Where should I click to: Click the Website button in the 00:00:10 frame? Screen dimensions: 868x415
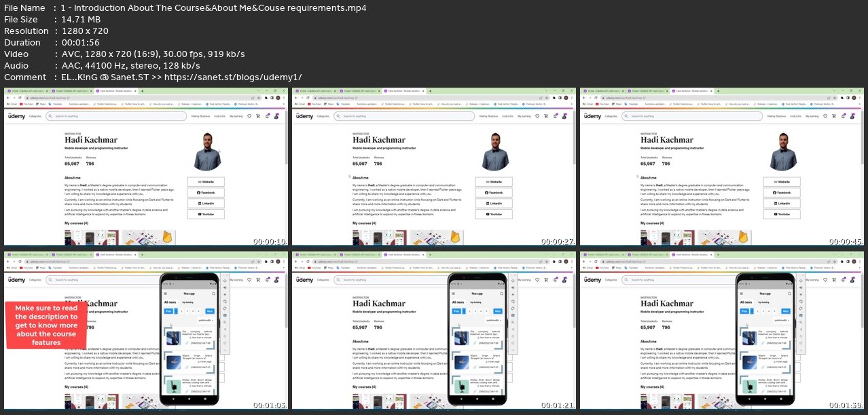206,182
